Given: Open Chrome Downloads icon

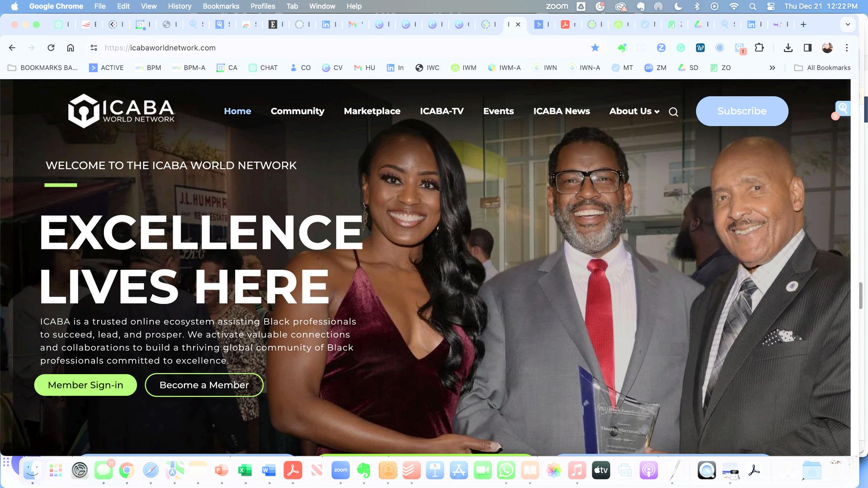Looking at the screenshot, I should tap(788, 48).
